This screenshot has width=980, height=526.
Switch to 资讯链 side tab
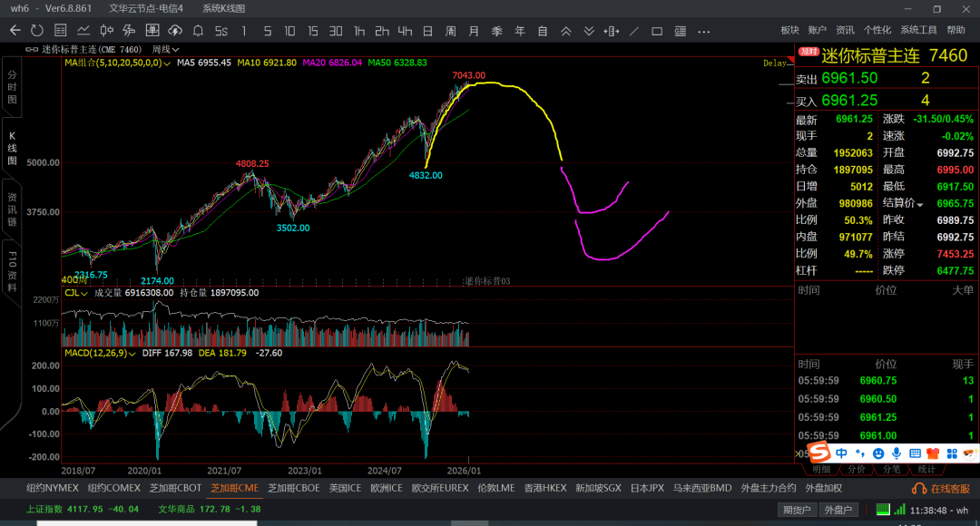pyautogui.click(x=12, y=209)
